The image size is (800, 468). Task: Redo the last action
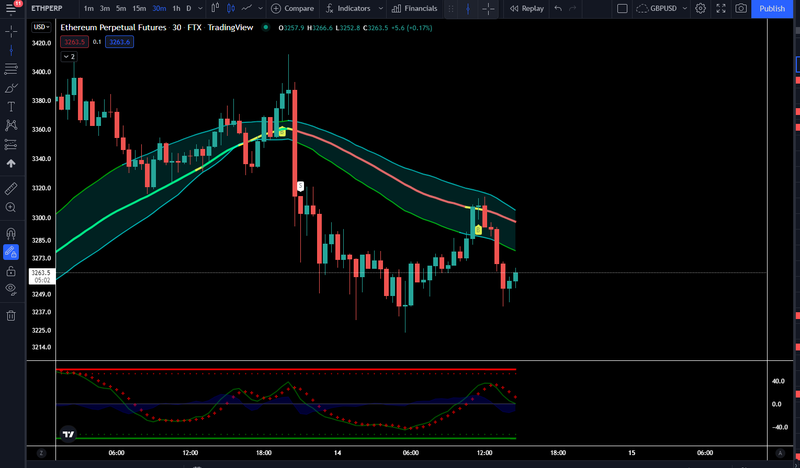pyautogui.click(x=572, y=8)
